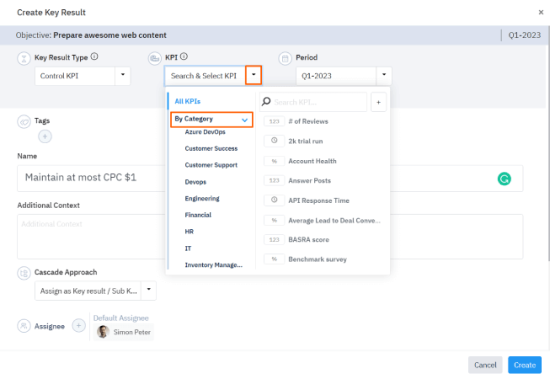Click the Create button

click(x=525, y=365)
